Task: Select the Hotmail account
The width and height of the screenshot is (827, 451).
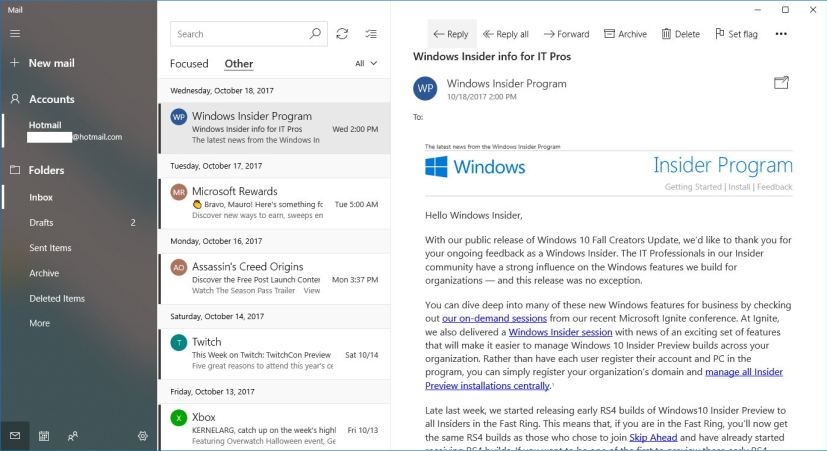Action: [79, 131]
